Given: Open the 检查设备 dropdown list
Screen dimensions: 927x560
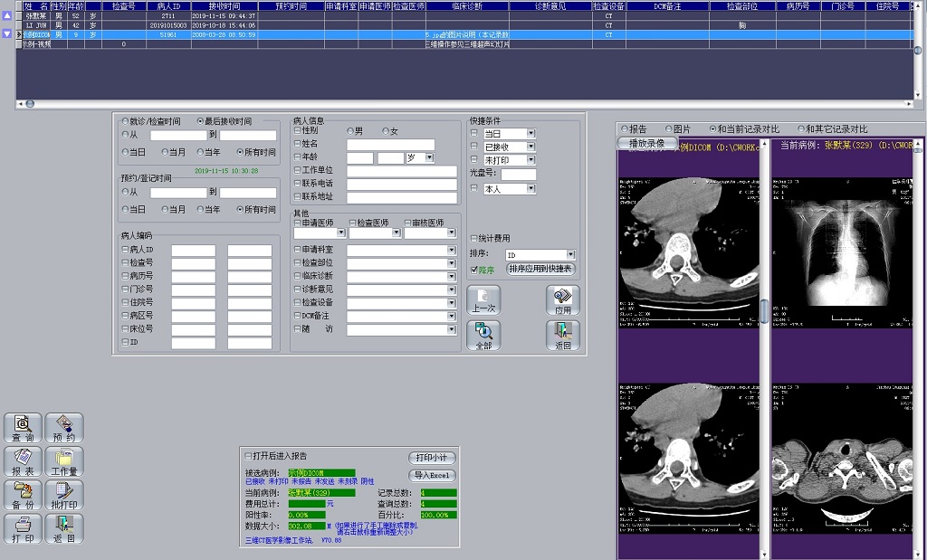Looking at the screenshot, I should coord(451,302).
